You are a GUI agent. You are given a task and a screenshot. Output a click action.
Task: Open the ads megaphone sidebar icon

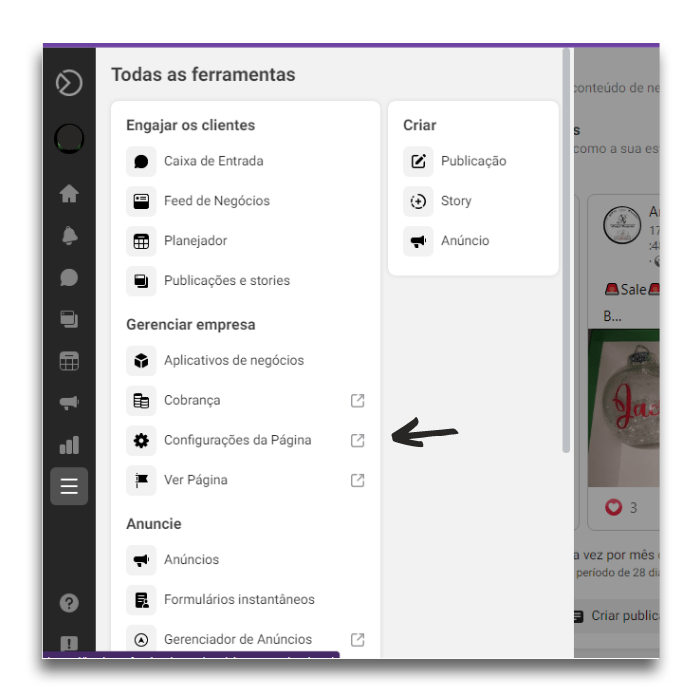coord(69,403)
